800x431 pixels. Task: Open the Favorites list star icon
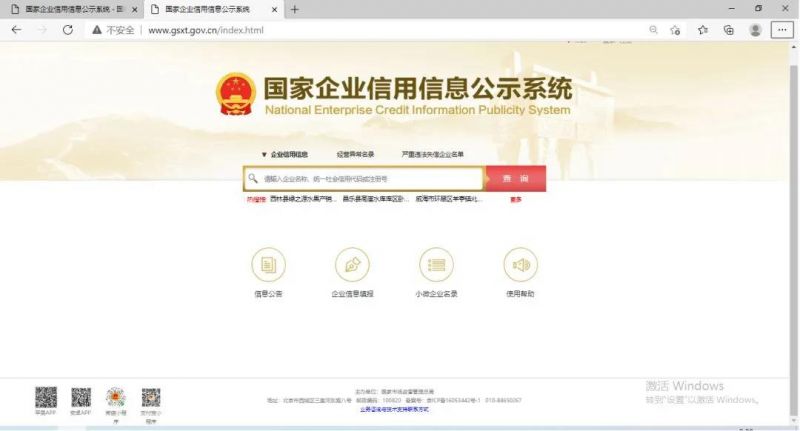click(x=703, y=30)
